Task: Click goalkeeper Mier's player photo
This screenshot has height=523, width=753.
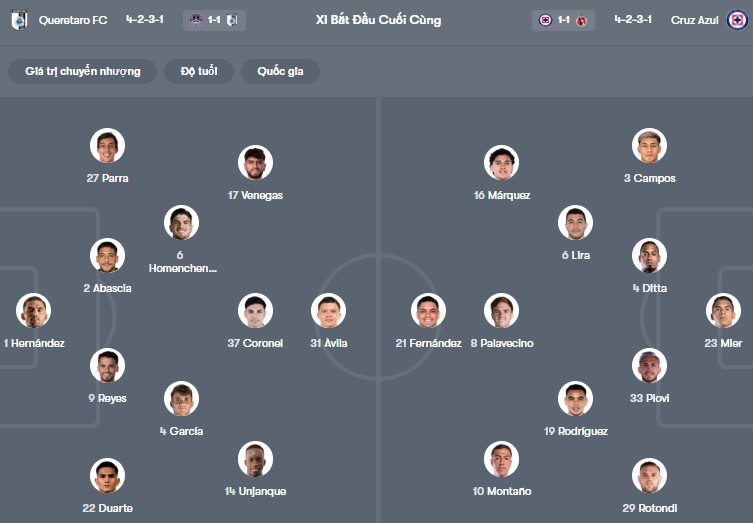Action: [723, 311]
